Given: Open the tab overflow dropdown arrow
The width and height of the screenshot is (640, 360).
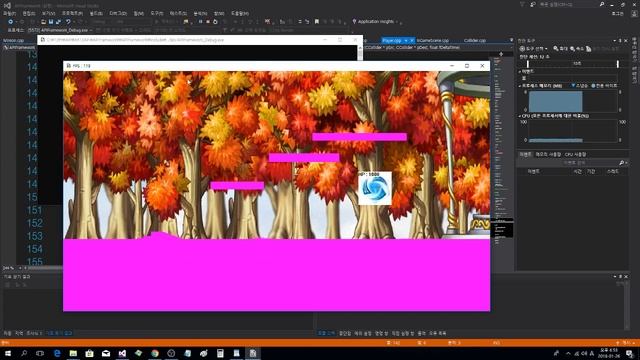Looking at the screenshot, I should pyautogui.click(x=511, y=40).
